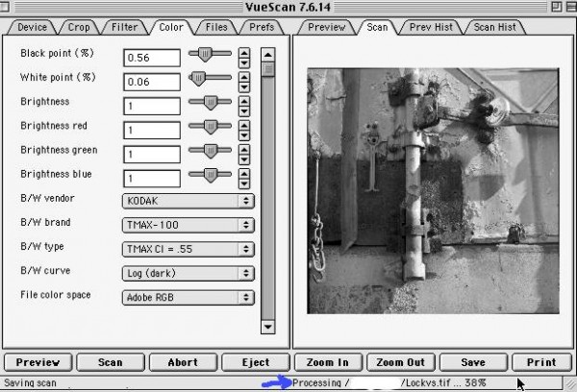The height and width of the screenshot is (392, 577).
Task: Switch to the Preview image tab
Action: pos(326,27)
